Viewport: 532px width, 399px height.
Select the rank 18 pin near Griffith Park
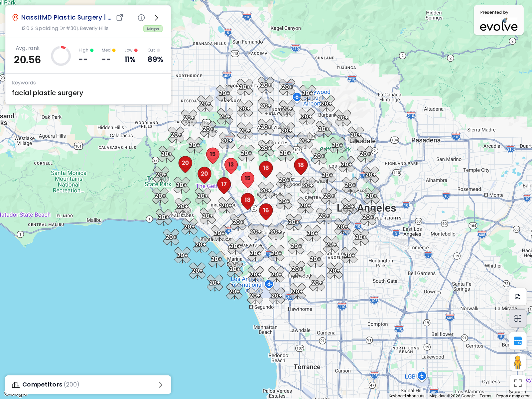(301, 166)
